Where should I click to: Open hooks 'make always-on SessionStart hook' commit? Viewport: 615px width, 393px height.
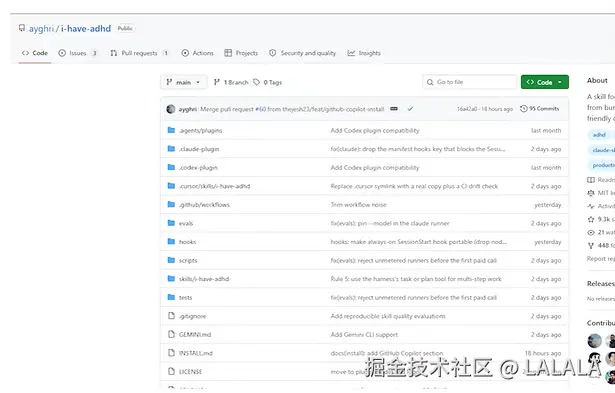pyautogui.click(x=418, y=242)
